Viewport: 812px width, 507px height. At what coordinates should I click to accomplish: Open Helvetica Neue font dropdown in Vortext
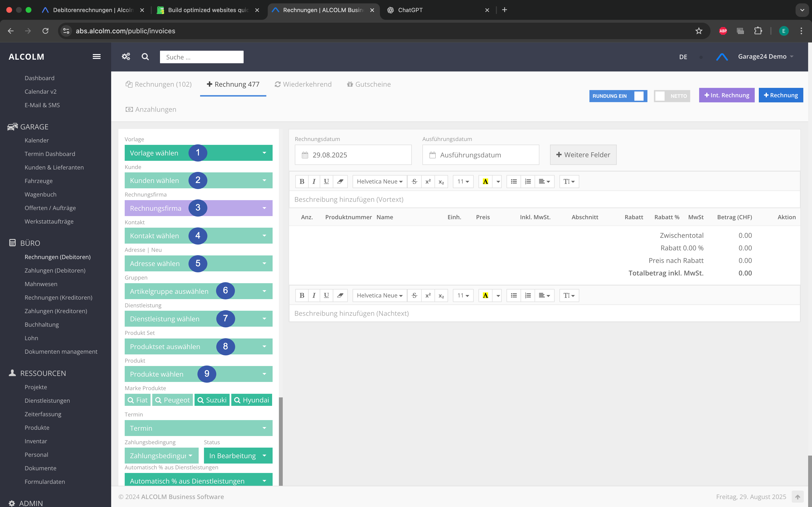point(379,181)
